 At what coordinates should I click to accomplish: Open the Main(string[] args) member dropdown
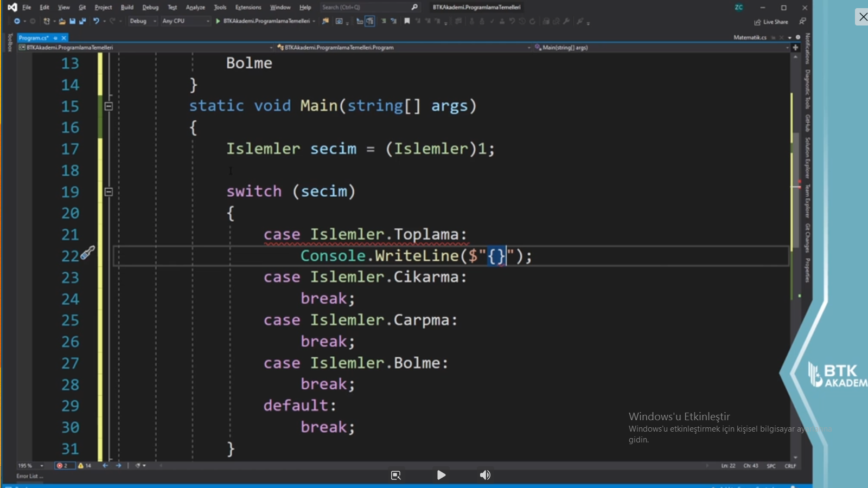(x=662, y=47)
